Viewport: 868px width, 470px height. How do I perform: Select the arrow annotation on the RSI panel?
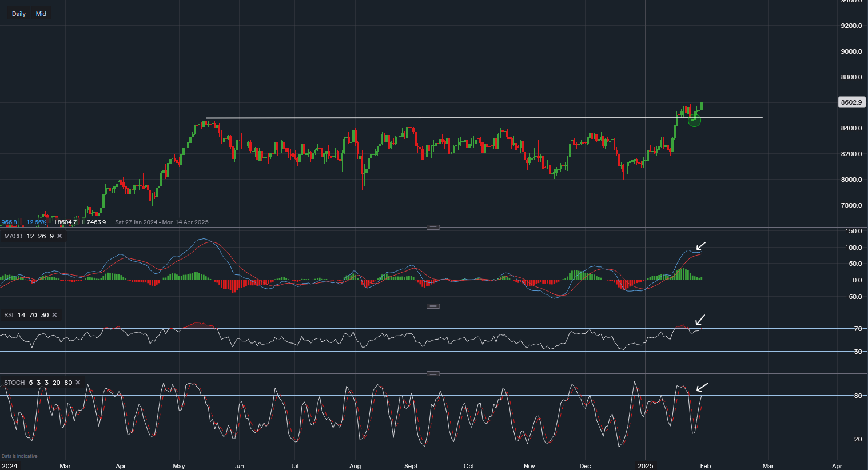point(700,320)
